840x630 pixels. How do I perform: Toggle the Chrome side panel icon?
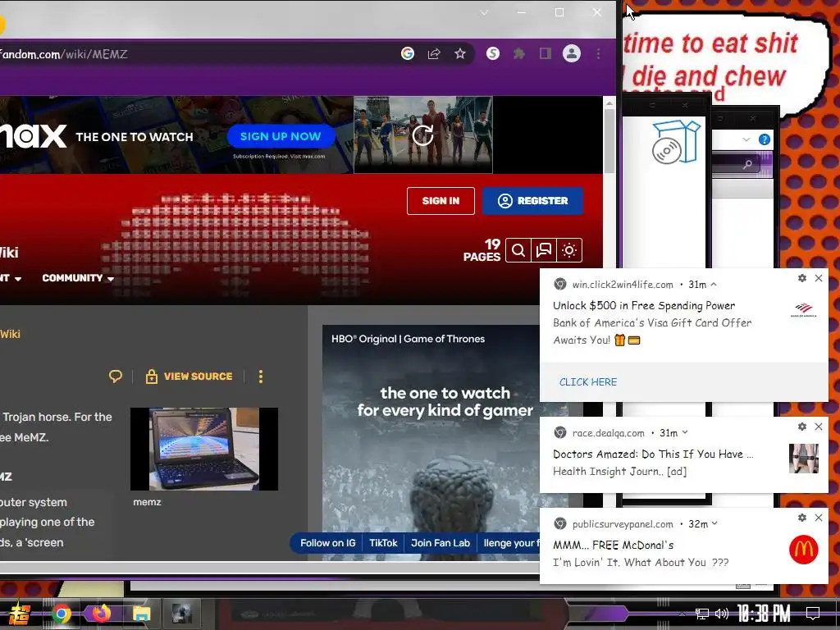(x=546, y=53)
